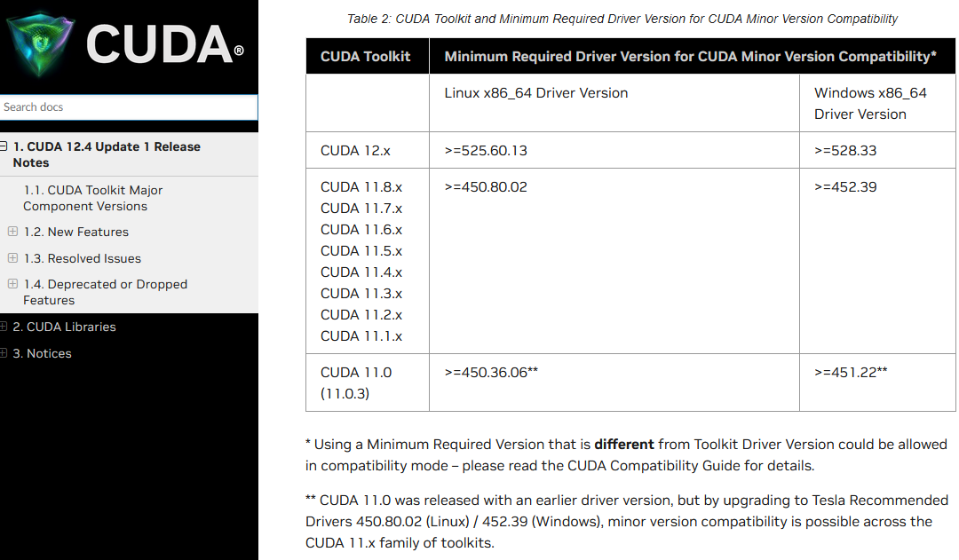The image size is (959, 560).
Task: Expand the 2. CUDA Libraries tree node
Action: (x=5, y=327)
